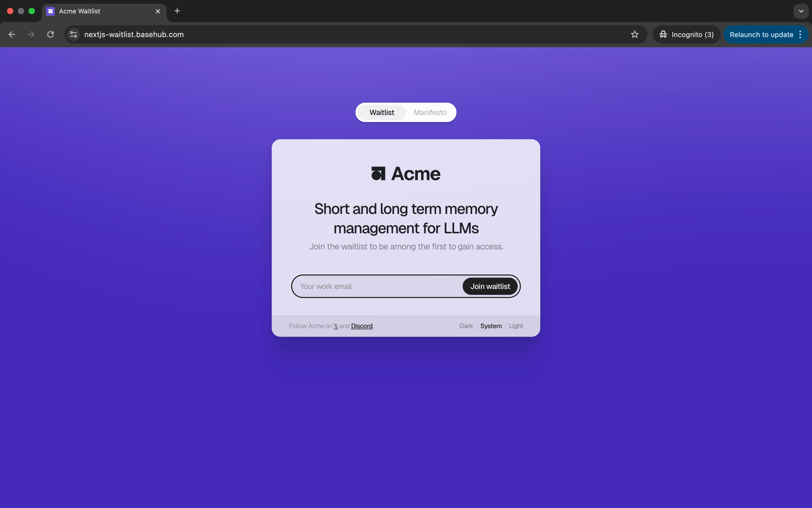Click the yellow minimize window button
Viewport: 812px width, 508px height.
tap(21, 11)
